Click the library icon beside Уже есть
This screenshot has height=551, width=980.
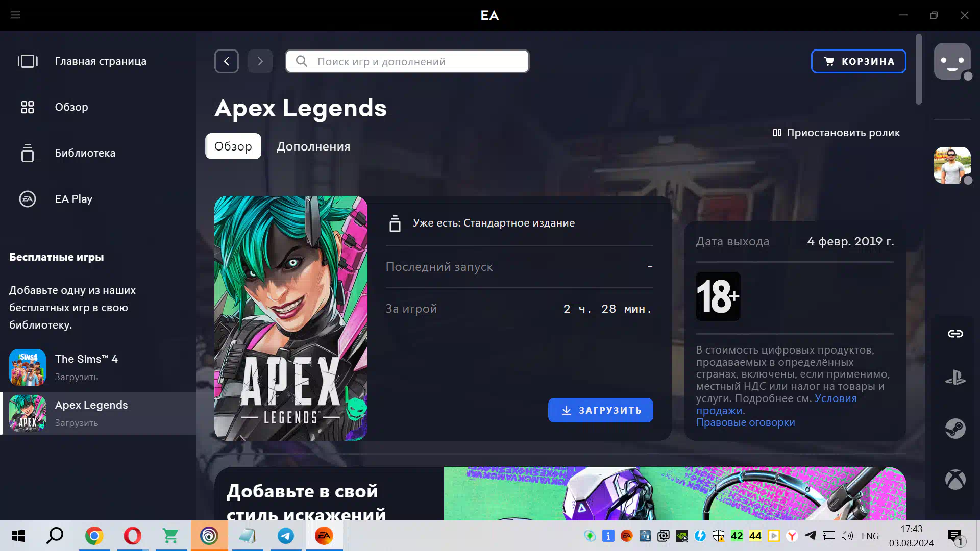pos(395,223)
